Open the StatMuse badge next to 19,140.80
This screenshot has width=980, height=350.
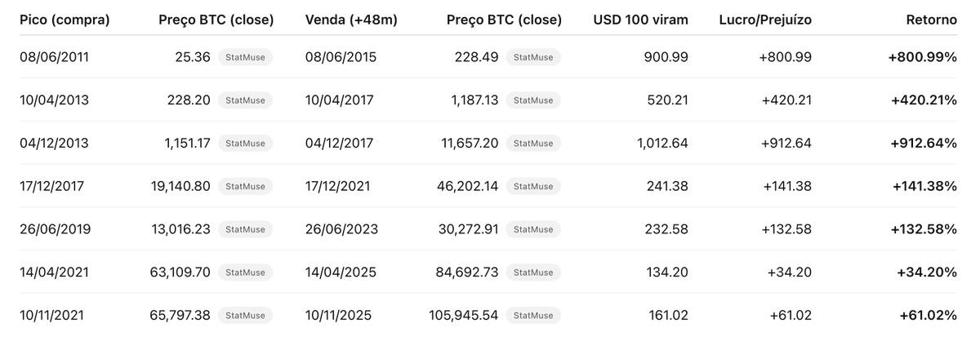pos(245,186)
